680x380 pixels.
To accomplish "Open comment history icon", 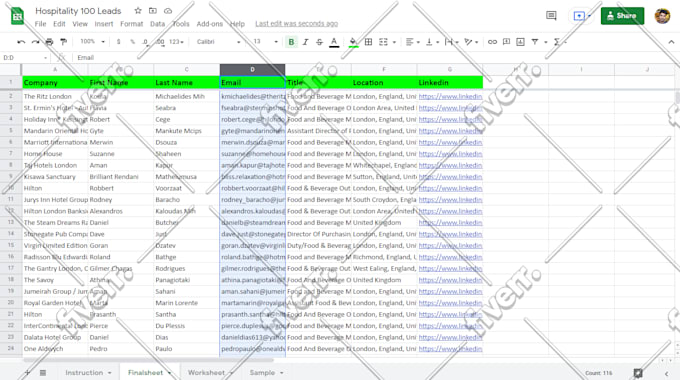I will tap(551, 16).
